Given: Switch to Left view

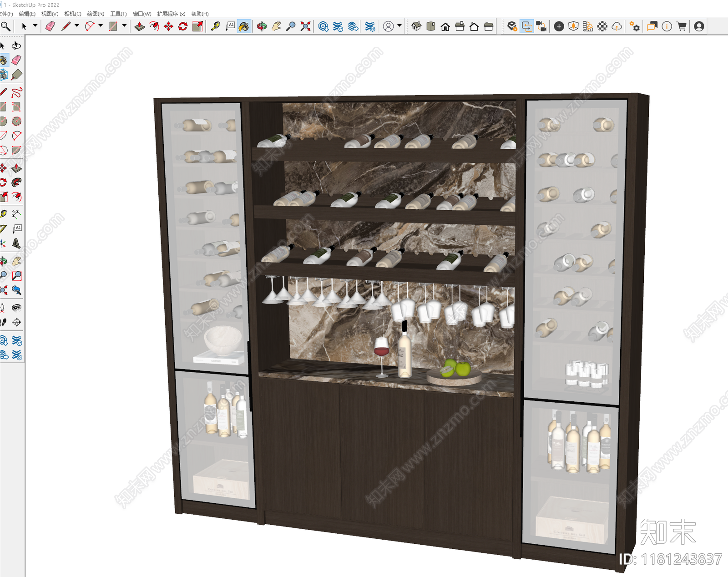Looking at the screenshot, I should coord(489,26).
